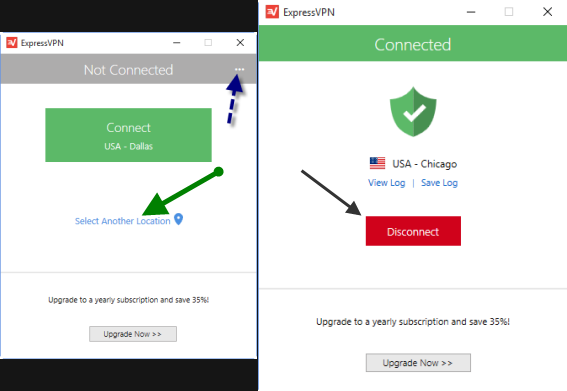This screenshot has height=391, width=567.
Task: Click the USA - Chicago location label
Action: [x=425, y=164]
